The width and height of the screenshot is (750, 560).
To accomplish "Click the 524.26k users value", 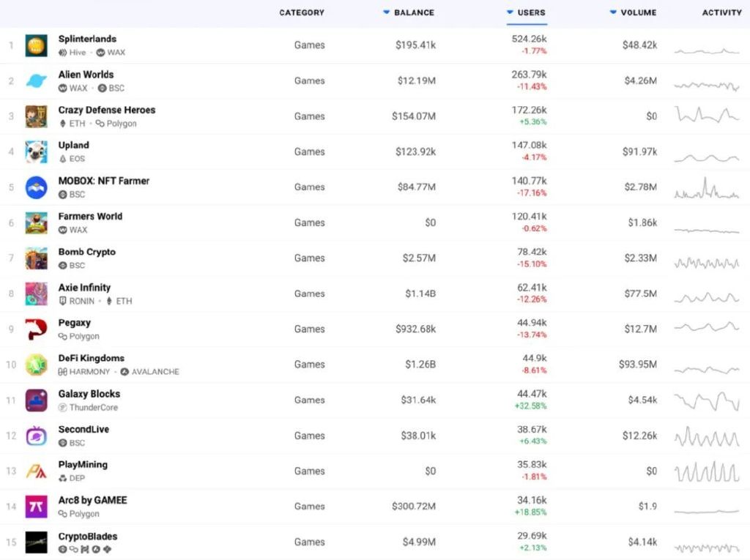I will [x=529, y=40].
